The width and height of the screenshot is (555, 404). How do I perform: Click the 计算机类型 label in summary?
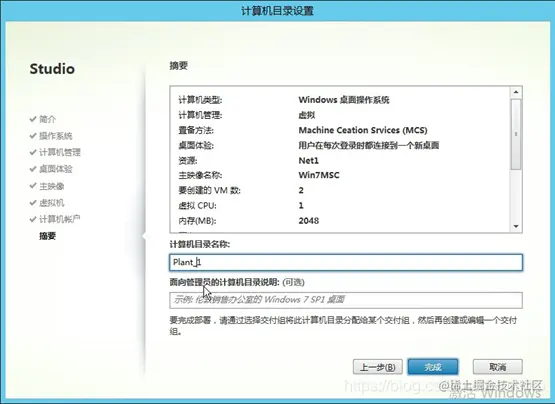click(x=200, y=100)
